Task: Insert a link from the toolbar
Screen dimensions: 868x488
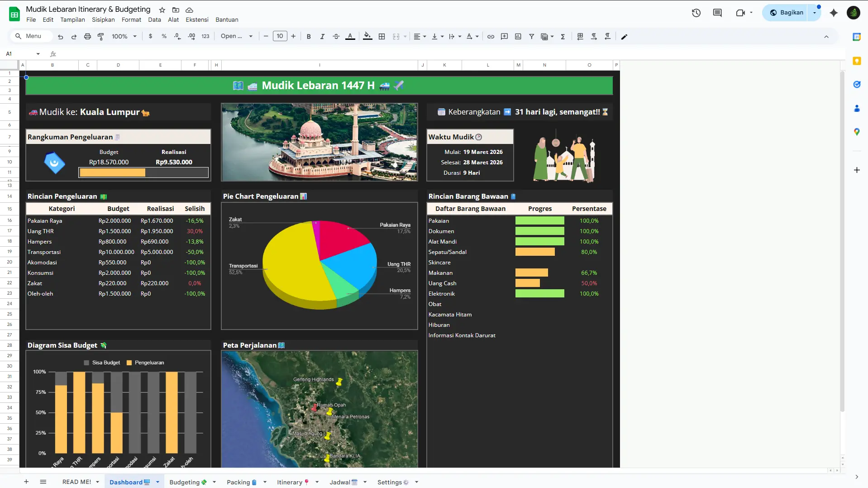Action: coord(491,36)
